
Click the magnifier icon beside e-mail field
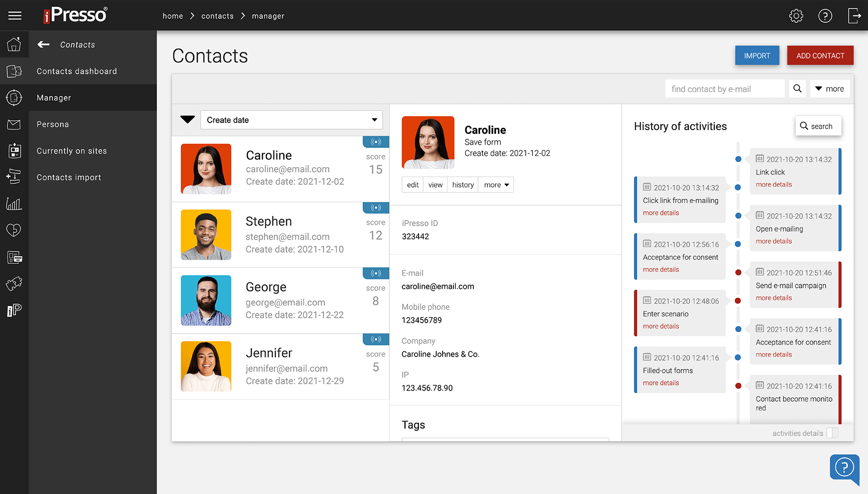point(797,89)
